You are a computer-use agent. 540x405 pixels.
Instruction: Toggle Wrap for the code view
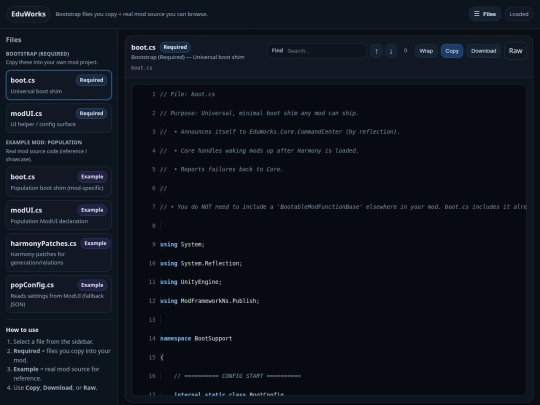tap(426, 51)
